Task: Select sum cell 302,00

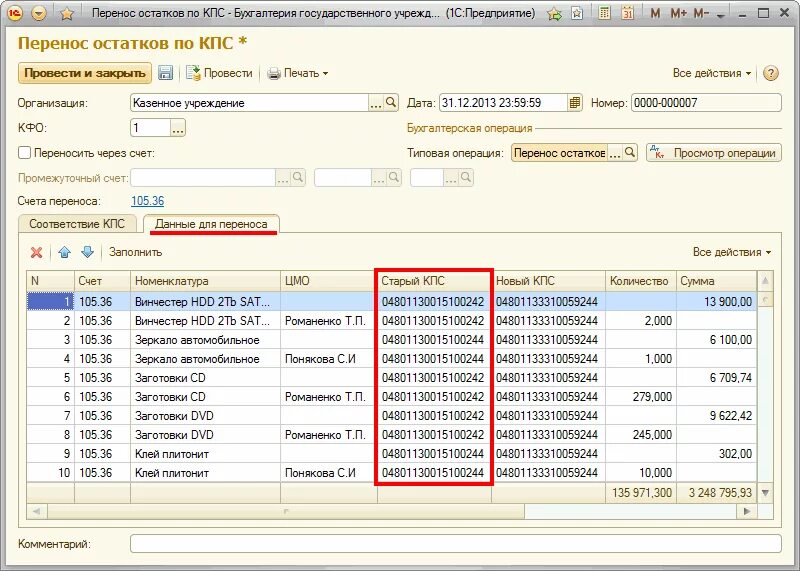Action: 716,454
